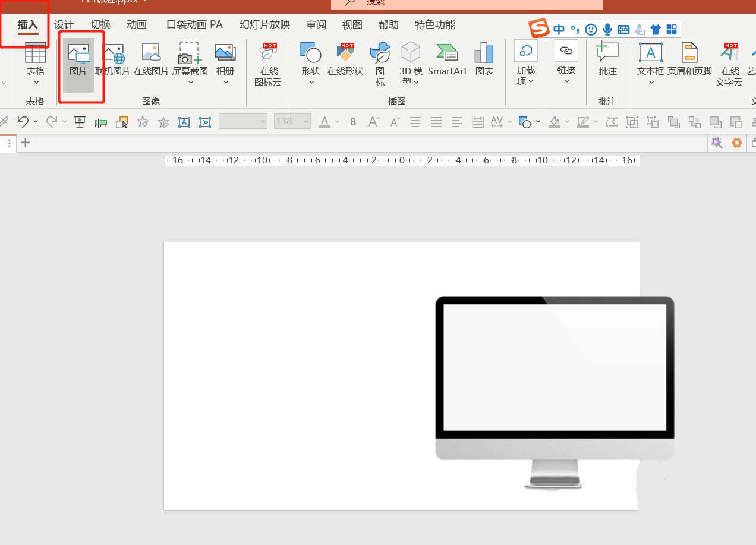Image resolution: width=756 pixels, height=545 pixels.
Task: Open the font size 138 dropdown
Action: point(307,122)
